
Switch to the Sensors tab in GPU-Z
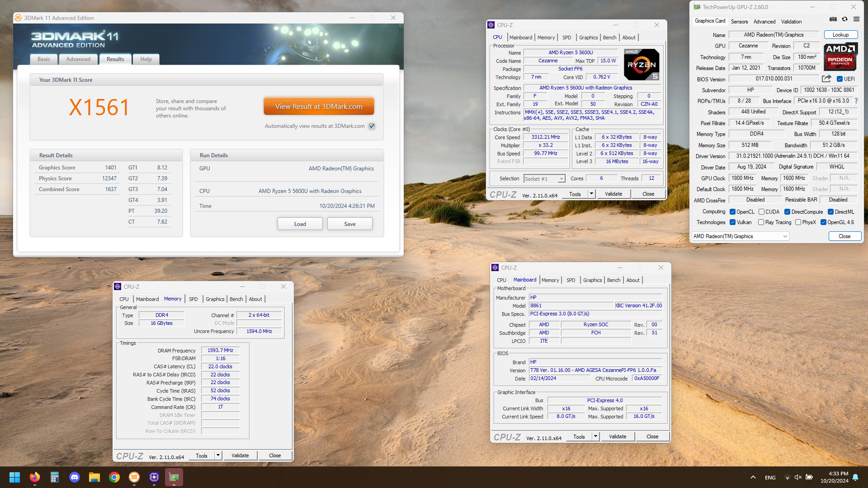(x=739, y=21)
